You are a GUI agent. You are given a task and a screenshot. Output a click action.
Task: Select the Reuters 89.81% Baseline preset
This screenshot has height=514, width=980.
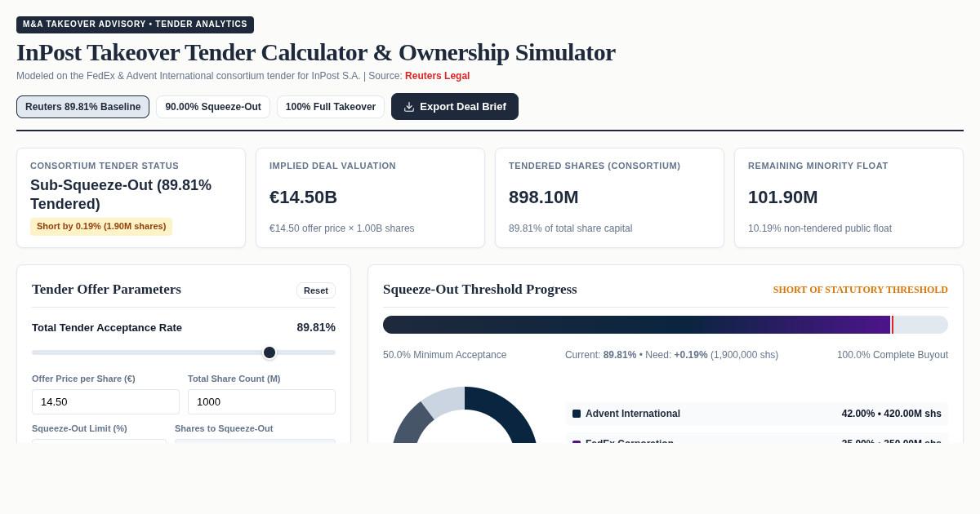[x=82, y=107]
